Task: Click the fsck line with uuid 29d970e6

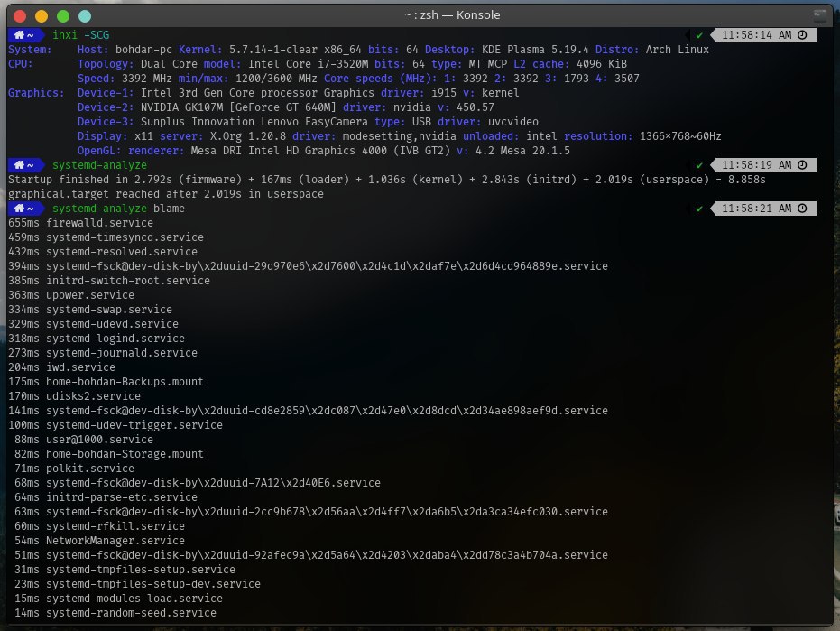Action: coord(308,266)
